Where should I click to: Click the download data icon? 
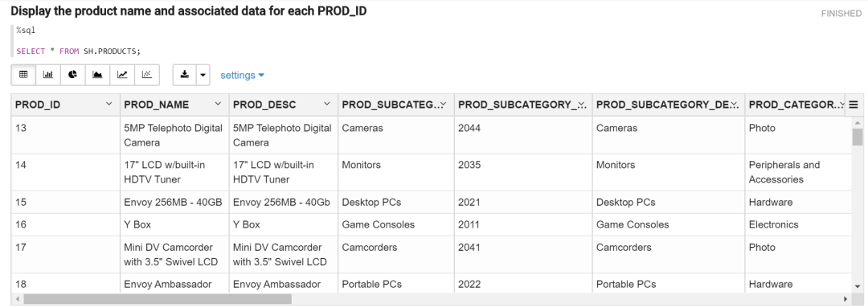point(185,75)
